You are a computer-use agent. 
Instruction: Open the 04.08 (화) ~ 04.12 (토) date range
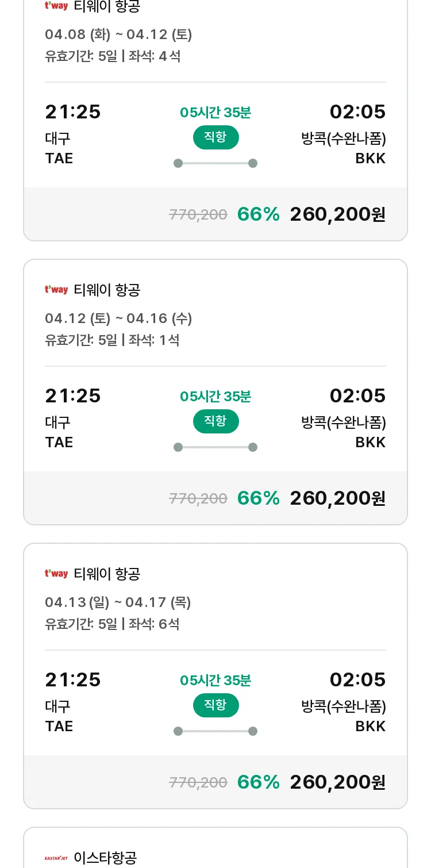[x=118, y=34]
